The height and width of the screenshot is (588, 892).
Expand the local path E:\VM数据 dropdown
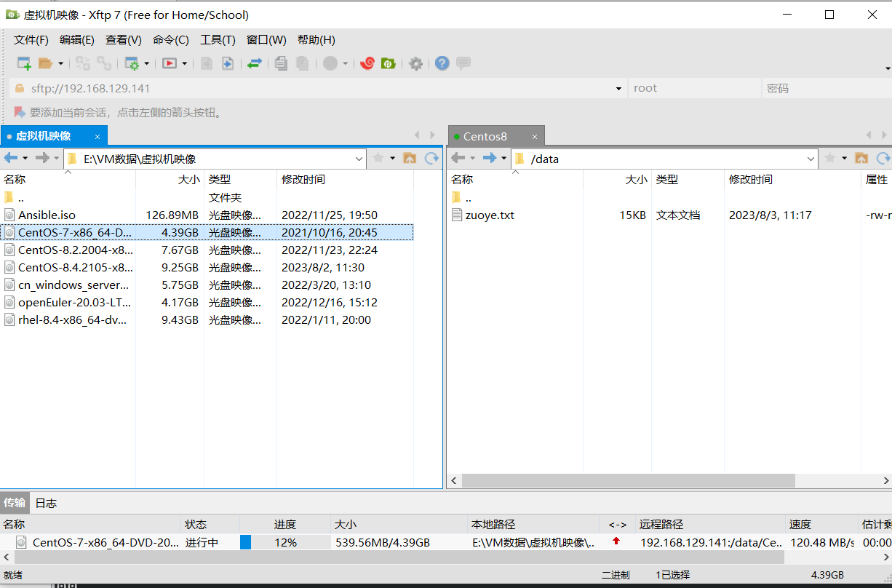coord(359,159)
